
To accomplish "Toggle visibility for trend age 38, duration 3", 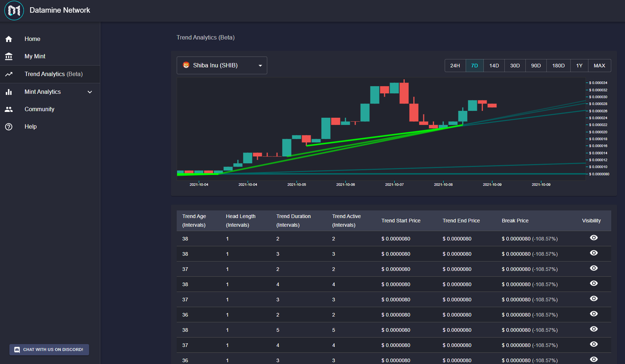I will pos(593,253).
